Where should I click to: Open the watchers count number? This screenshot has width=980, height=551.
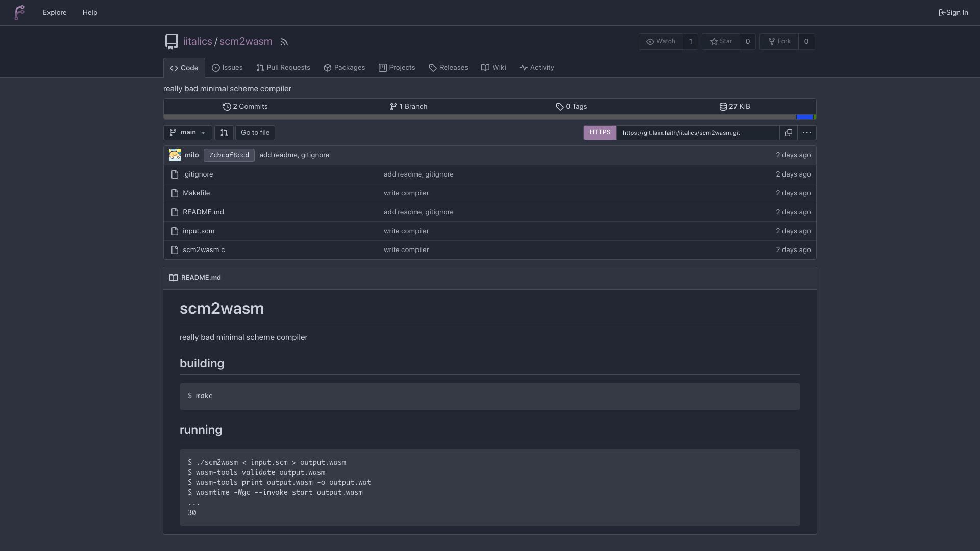pyautogui.click(x=691, y=42)
